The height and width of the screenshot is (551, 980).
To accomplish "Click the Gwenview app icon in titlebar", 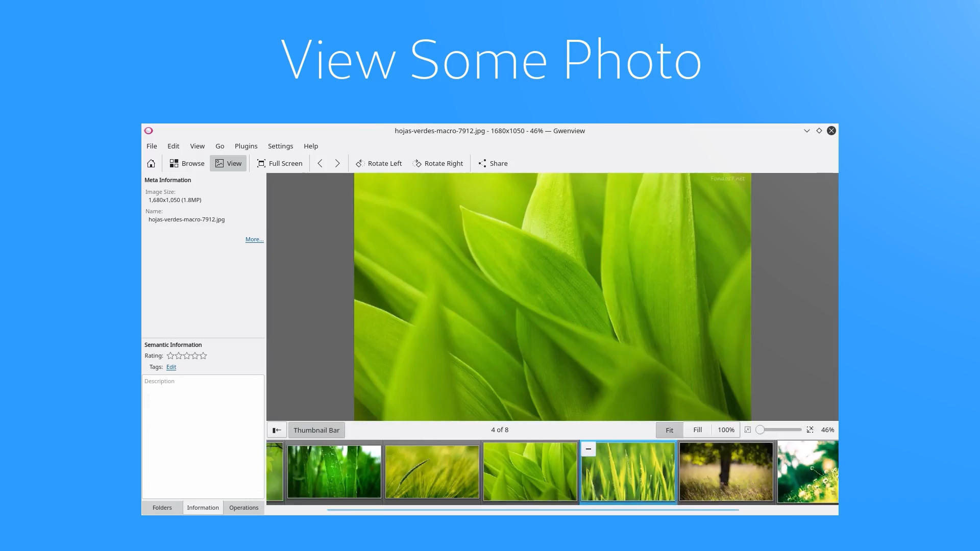I will point(149,131).
